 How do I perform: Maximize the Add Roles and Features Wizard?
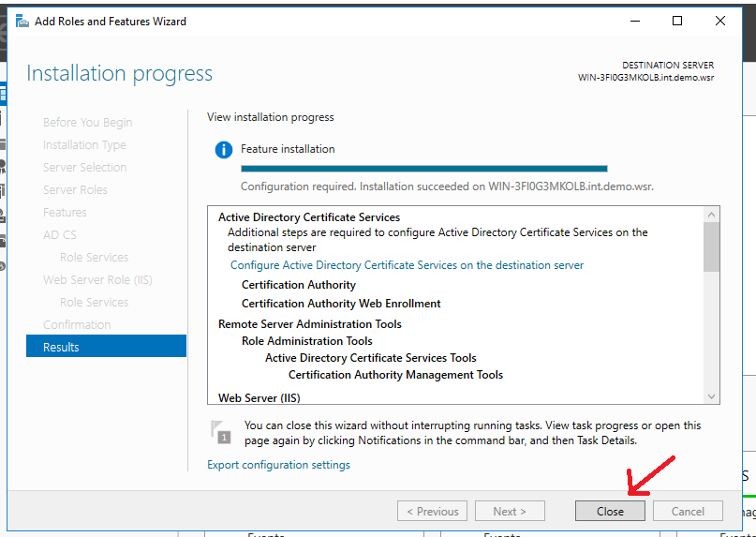677,21
